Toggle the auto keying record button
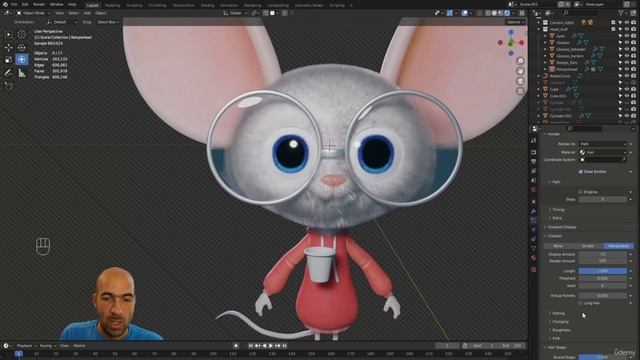The image size is (640, 360). [236, 346]
